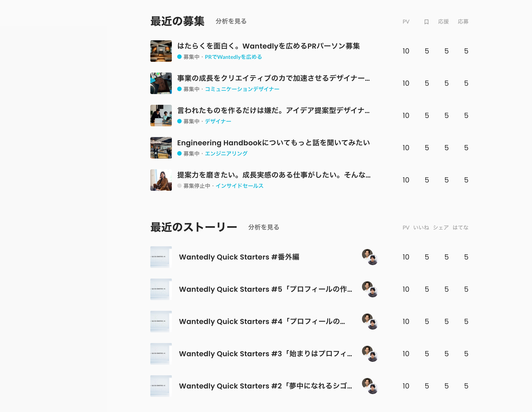This screenshot has height=412, width=532.
Task: Click thumbnail of the アイデア提案型デザイナー posting
Action: (161, 116)
